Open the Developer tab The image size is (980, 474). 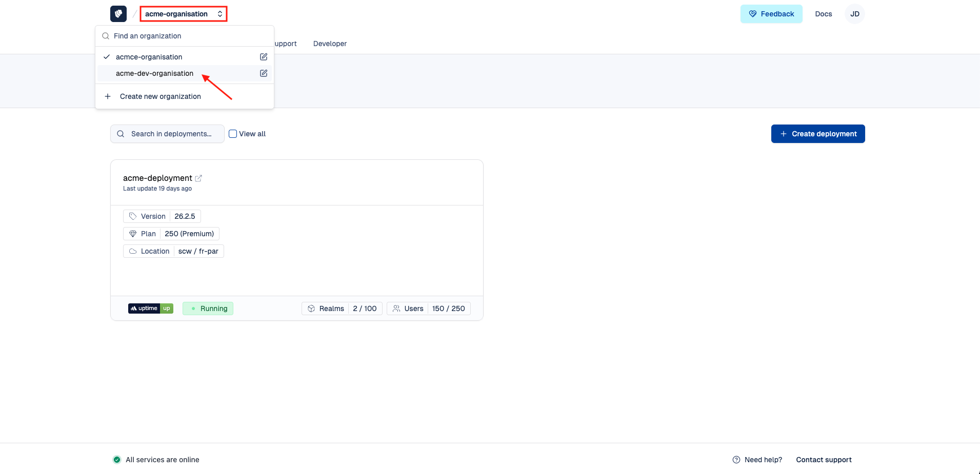[x=330, y=44]
